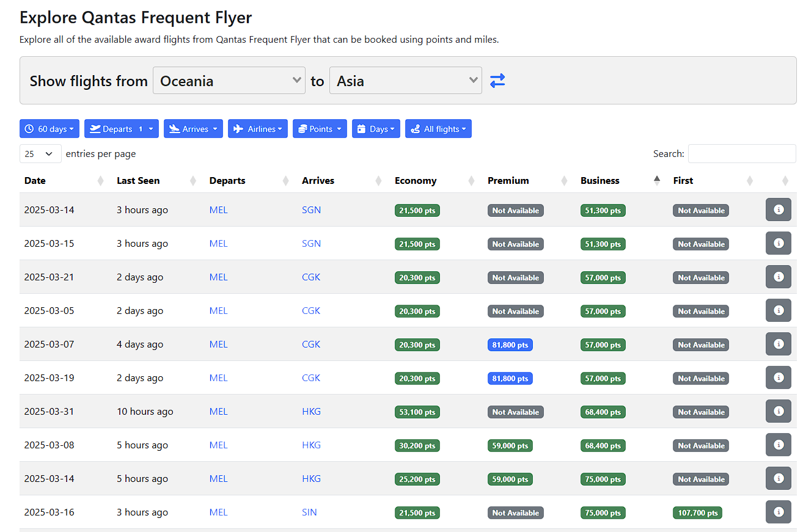The height and width of the screenshot is (532, 803).
Task: Open info for 2025-03-14 MEL to SGN row
Action: coord(778,210)
